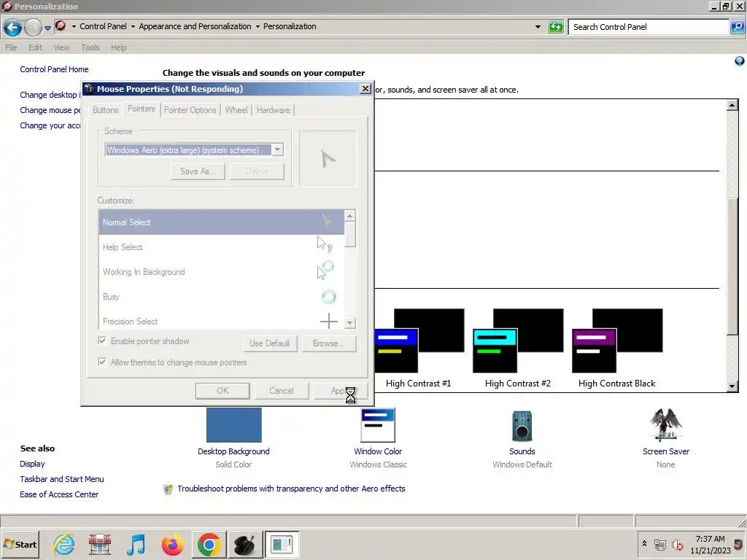Viewport: 747px width, 560px height.
Task: Open Sounds settings speaker icon
Action: 522,426
